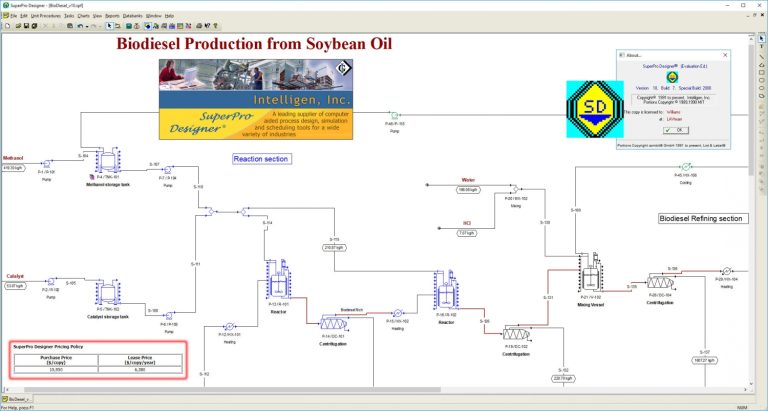Select the Line tool in right drawing toolbar
Screen dimensions: 768x411
pos(762,55)
